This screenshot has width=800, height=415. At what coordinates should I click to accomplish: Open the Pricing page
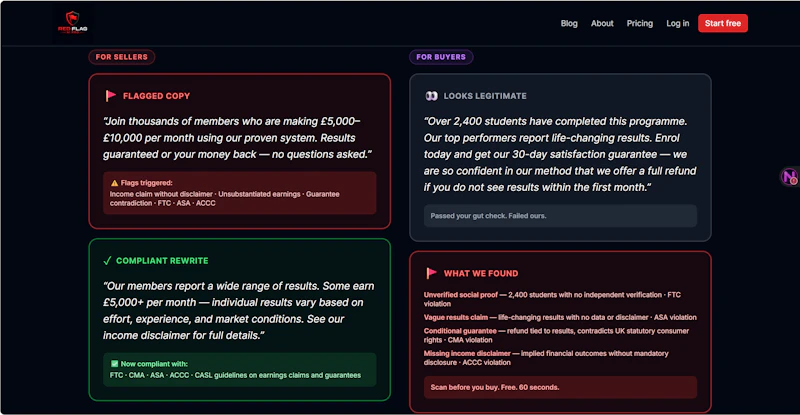[640, 23]
